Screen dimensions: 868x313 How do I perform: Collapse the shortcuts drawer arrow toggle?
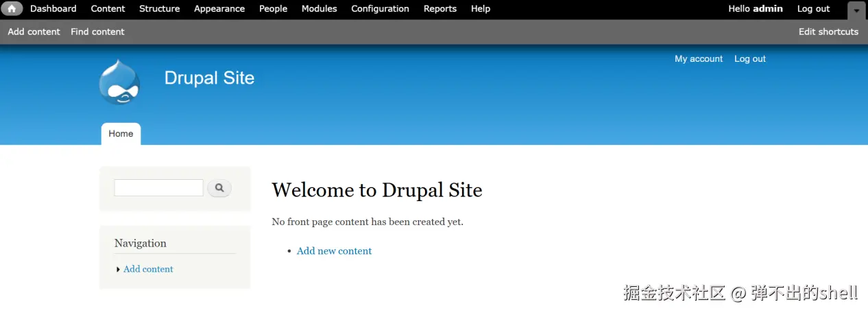click(856, 11)
